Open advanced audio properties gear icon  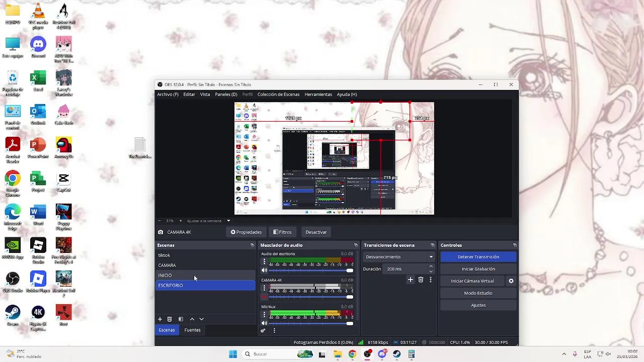point(263,330)
